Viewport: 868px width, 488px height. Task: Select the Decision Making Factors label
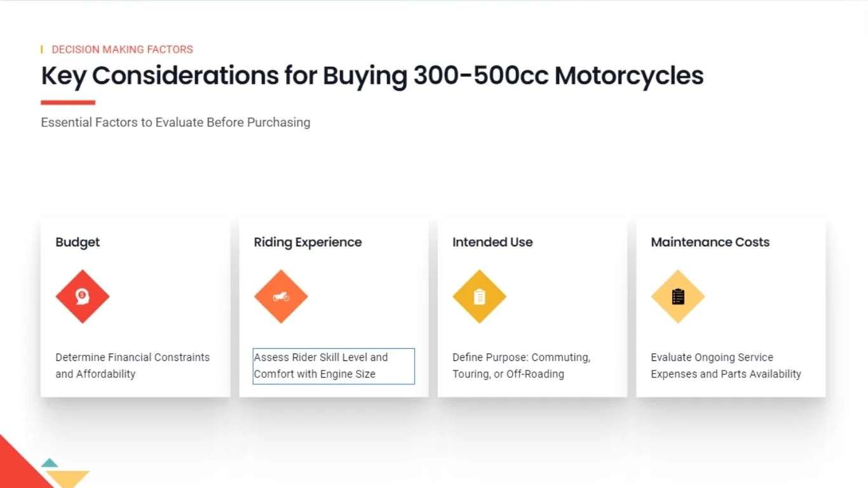(x=122, y=49)
